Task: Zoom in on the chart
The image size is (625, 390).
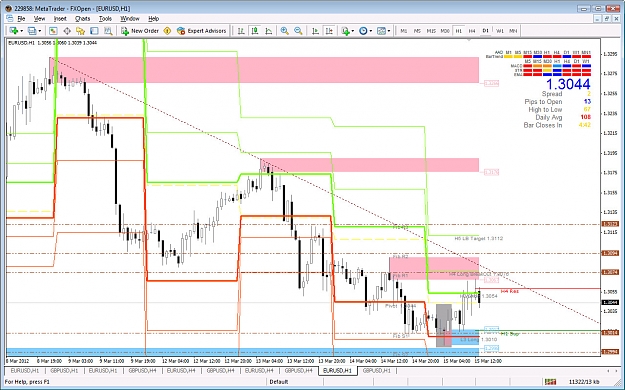Action: 285,31
